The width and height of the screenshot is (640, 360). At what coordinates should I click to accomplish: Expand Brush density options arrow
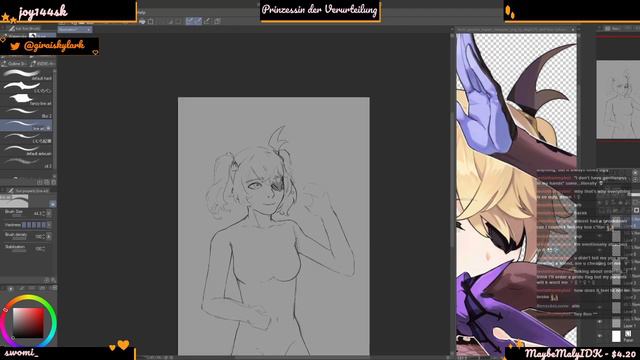pyautogui.click(x=49, y=236)
